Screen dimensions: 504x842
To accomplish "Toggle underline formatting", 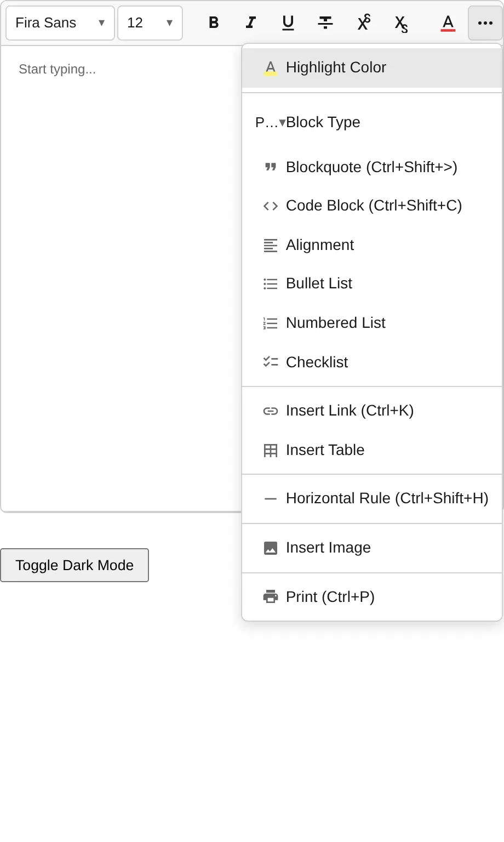I will pyautogui.click(x=288, y=22).
